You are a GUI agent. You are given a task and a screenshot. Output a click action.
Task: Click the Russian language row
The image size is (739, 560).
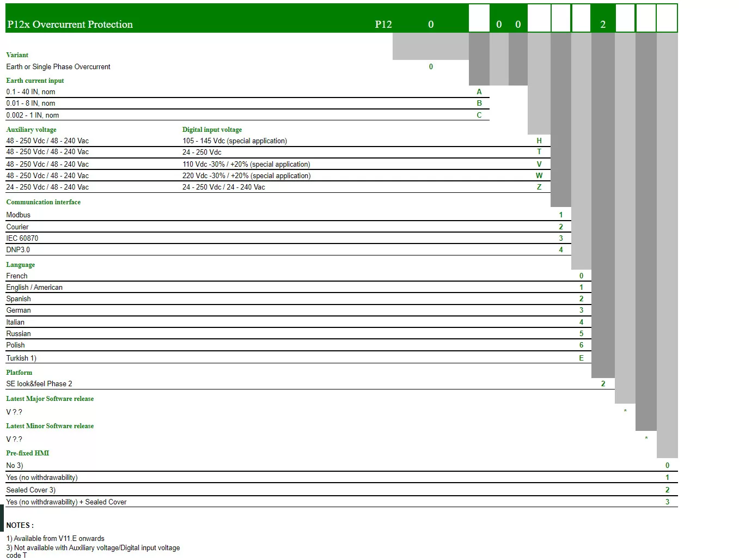click(x=298, y=333)
